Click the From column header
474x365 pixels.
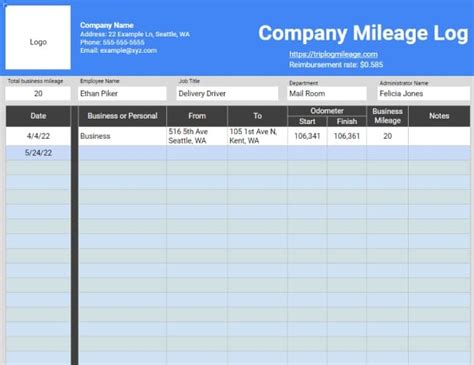197,116
